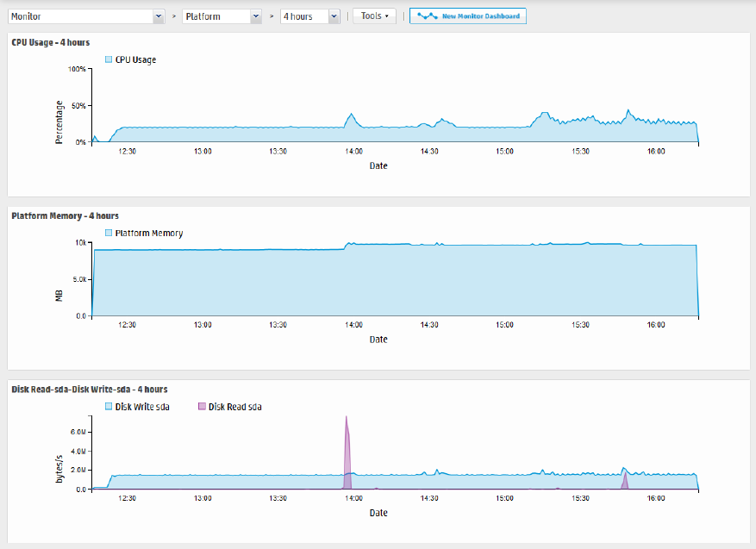Toggle the Platform Memory legend swatch
Screen dimensions: 756x549
click(109, 233)
